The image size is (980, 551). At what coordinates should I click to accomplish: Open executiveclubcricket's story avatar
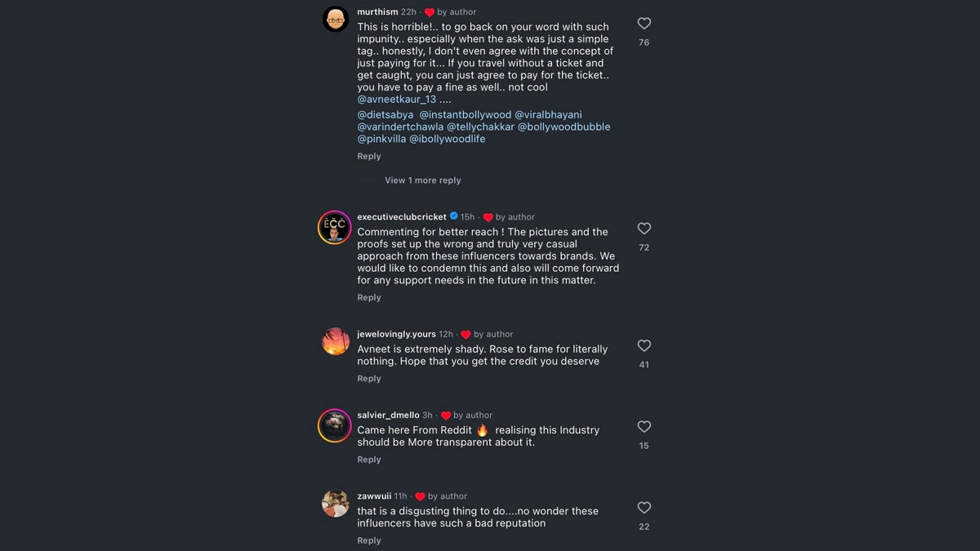pyautogui.click(x=335, y=227)
